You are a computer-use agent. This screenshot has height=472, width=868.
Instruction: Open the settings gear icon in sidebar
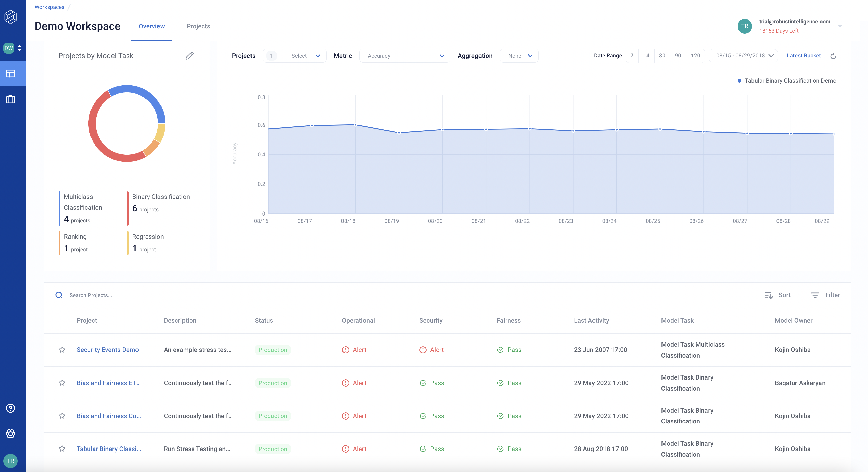10,434
